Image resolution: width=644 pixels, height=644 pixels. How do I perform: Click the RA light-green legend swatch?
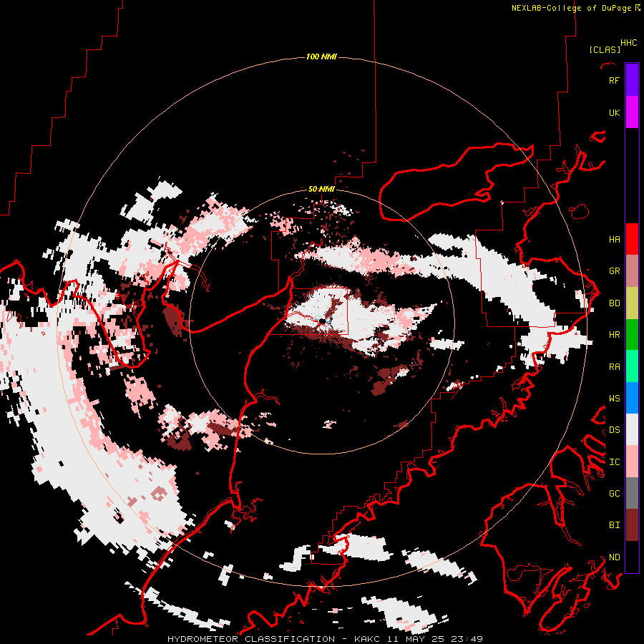(632, 366)
